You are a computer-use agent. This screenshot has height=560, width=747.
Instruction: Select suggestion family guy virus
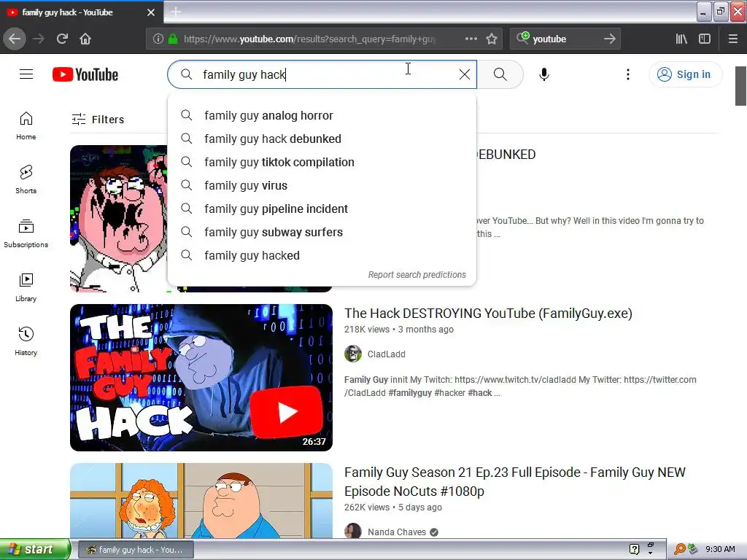point(322,186)
